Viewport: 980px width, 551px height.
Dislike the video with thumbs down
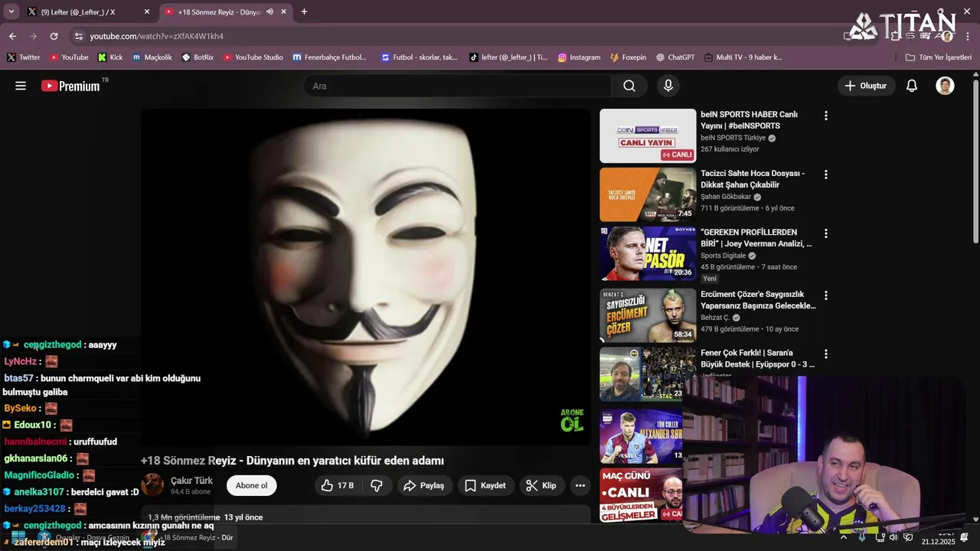377,485
